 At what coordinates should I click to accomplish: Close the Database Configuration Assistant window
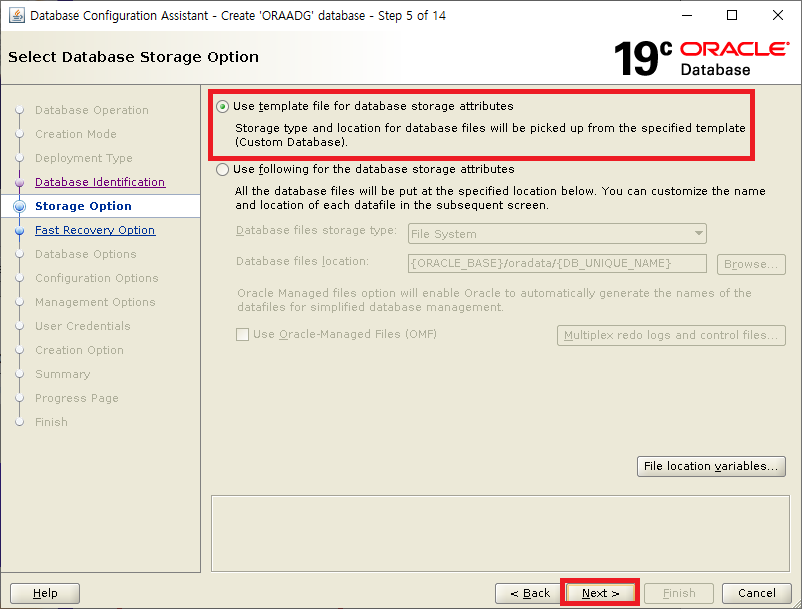[x=777, y=15]
